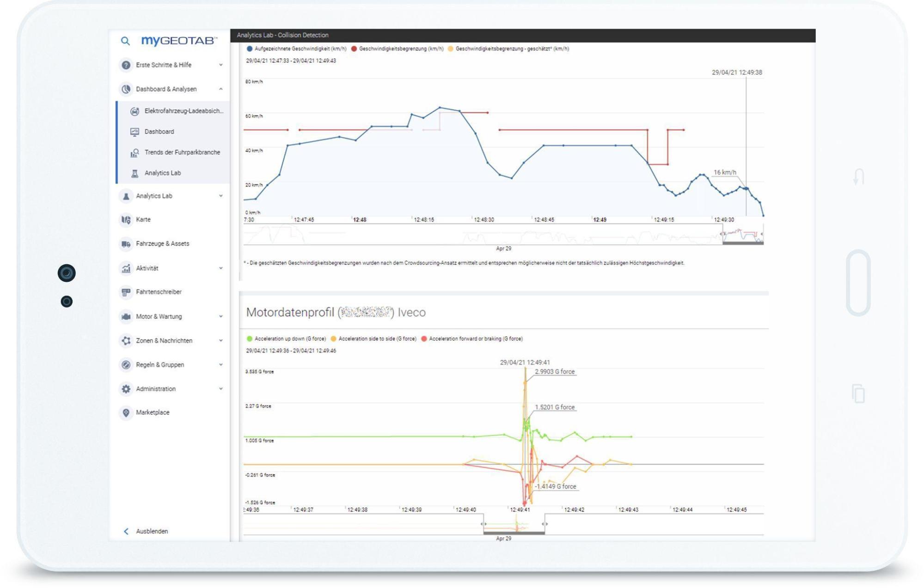Viewport: 924px width, 588px height.
Task: Expand the Aktivität section
Action: point(125,268)
